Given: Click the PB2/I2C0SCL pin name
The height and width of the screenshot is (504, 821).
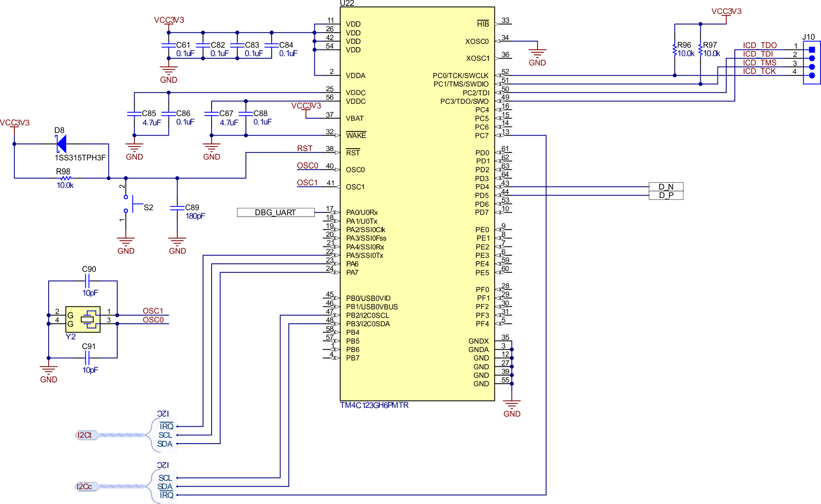Looking at the screenshot, I should pyautogui.click(x=367, y=315).
